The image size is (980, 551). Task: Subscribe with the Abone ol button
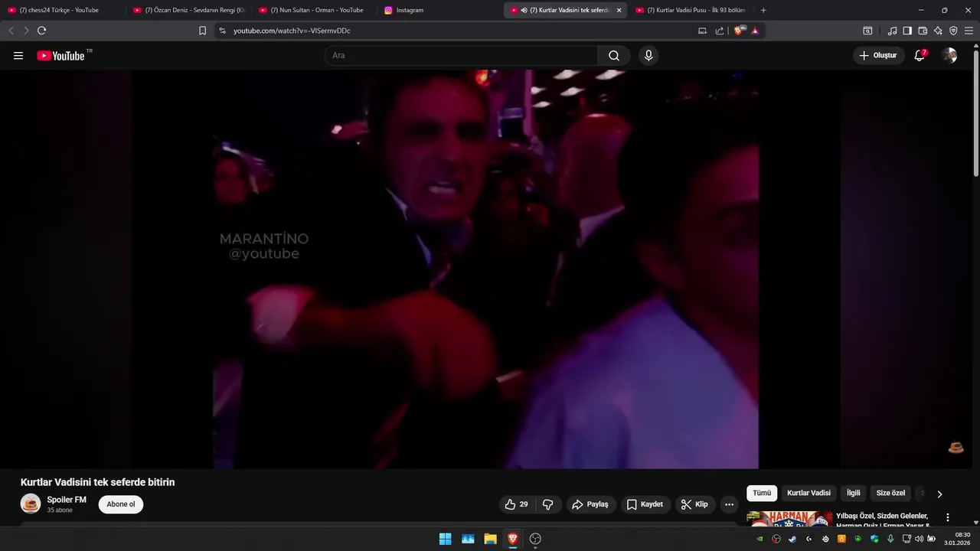[x=121, y=504]
